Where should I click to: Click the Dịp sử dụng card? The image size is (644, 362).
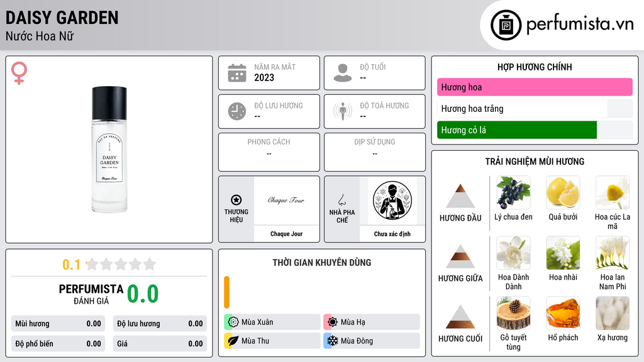coord(375,152)
